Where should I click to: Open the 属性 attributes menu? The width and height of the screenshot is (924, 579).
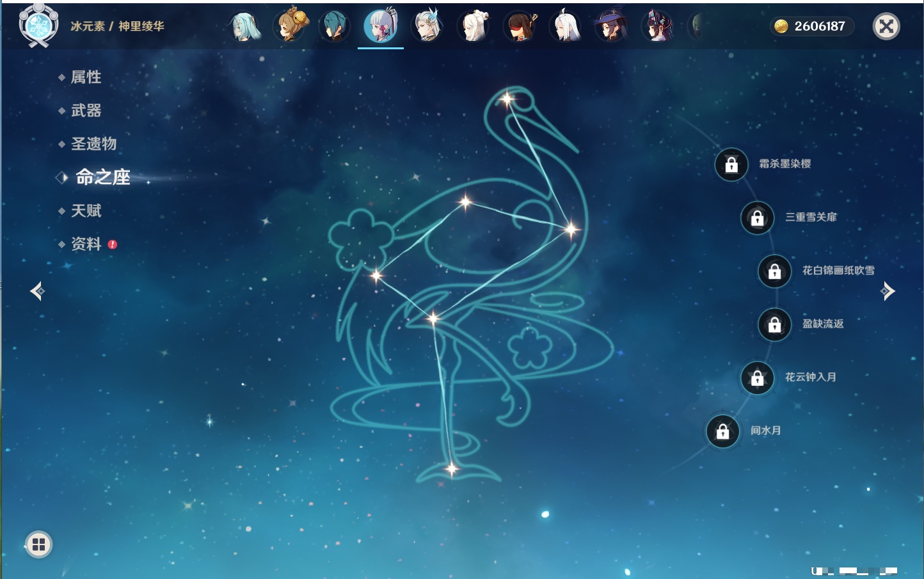pos(86,77)
